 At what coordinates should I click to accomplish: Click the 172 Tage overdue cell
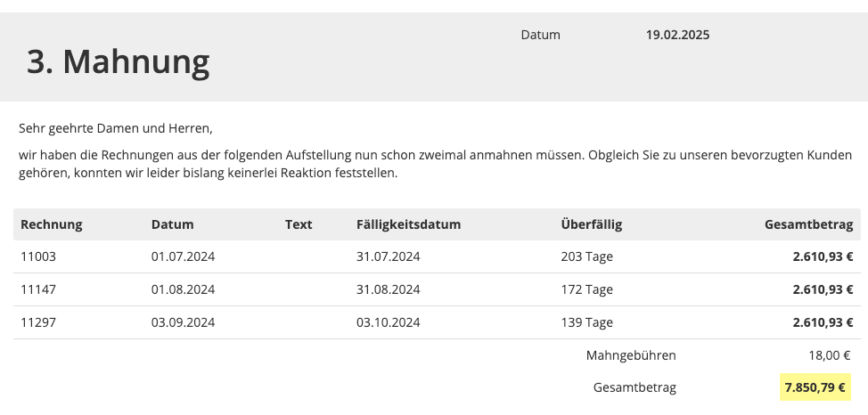tap(586, 289)
